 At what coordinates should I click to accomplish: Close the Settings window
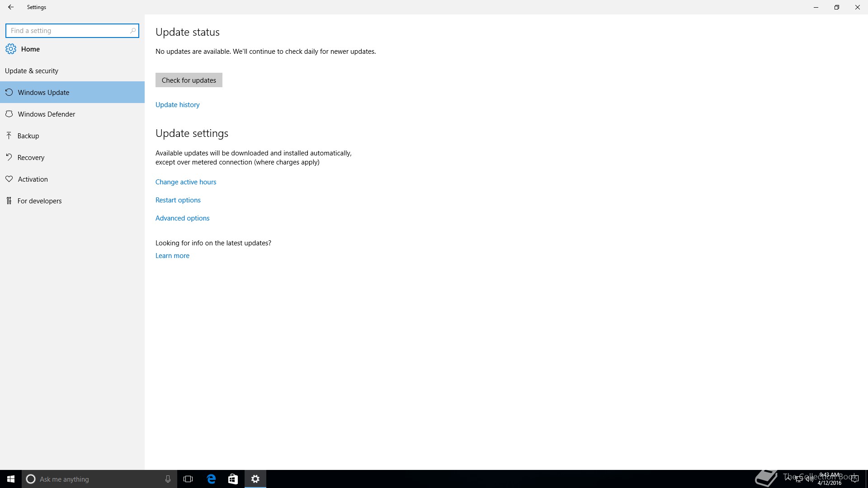pos(858,7)
